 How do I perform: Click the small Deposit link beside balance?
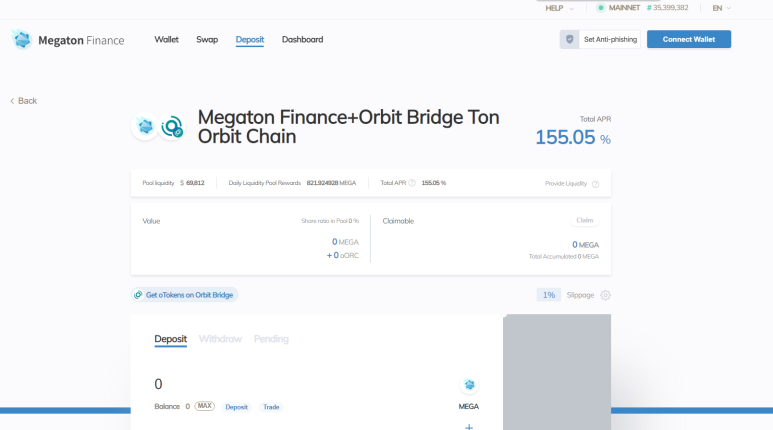click(x=237, y=407)
